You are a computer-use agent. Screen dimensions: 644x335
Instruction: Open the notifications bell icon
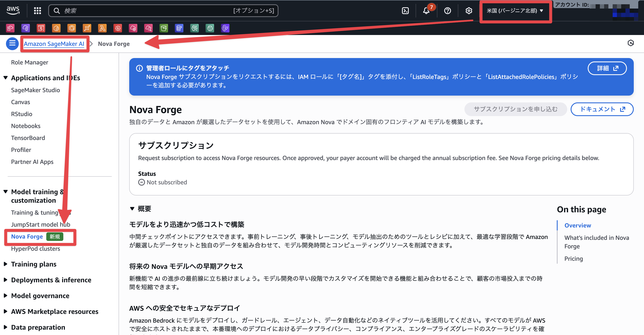(x=426, y=10)
